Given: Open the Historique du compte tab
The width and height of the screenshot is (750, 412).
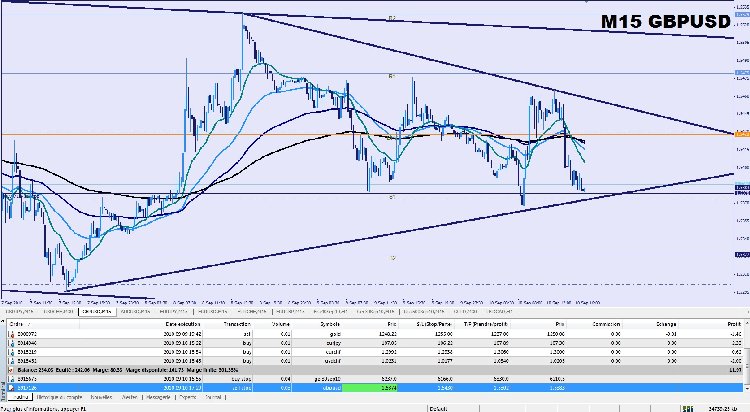Looking at the screenshot, I should [x=59, y=397].
